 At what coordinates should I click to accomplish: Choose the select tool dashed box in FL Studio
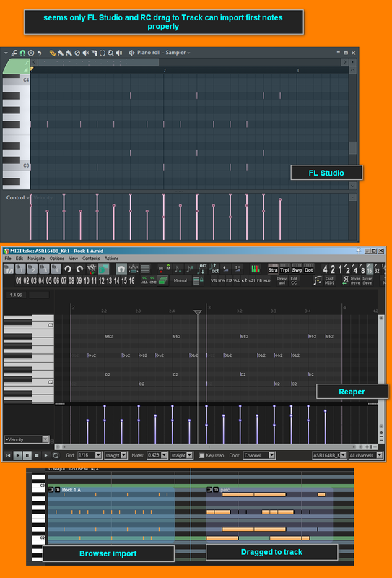click(x=103, y=53)
